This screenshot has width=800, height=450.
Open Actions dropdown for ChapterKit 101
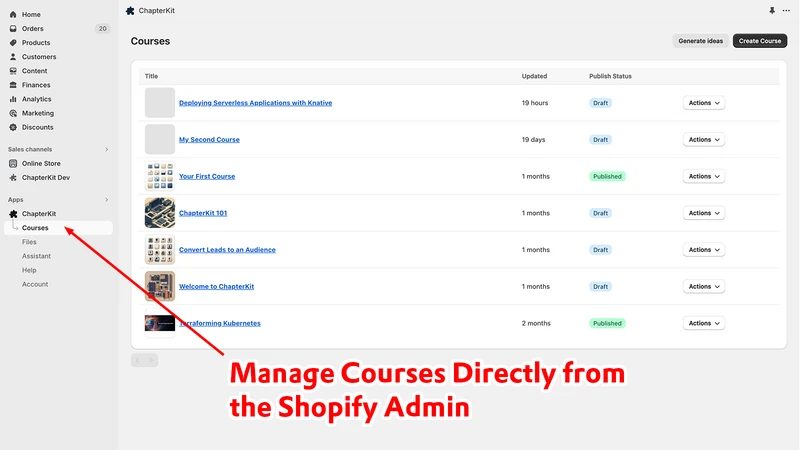click(x=704, y=213)
